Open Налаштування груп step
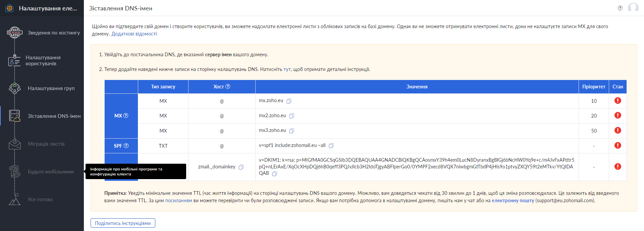 click(51, 88)
